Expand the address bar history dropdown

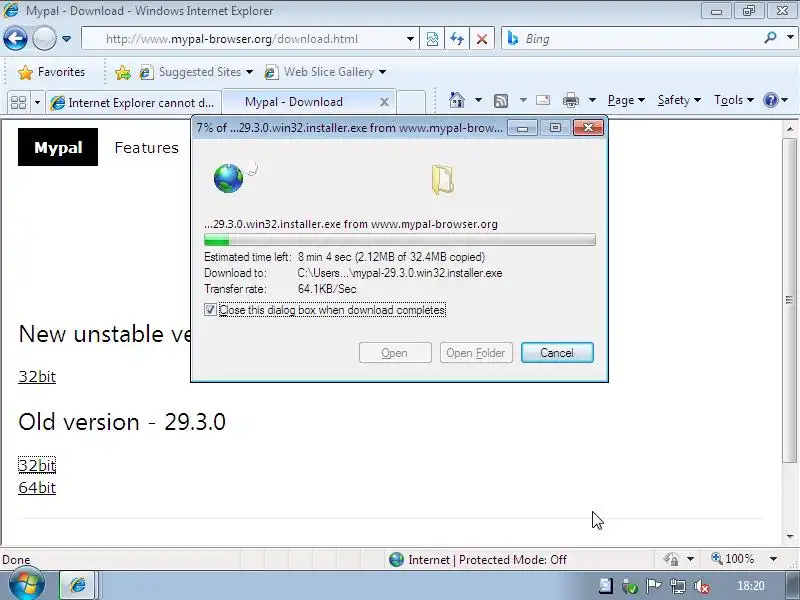(410, 39)
